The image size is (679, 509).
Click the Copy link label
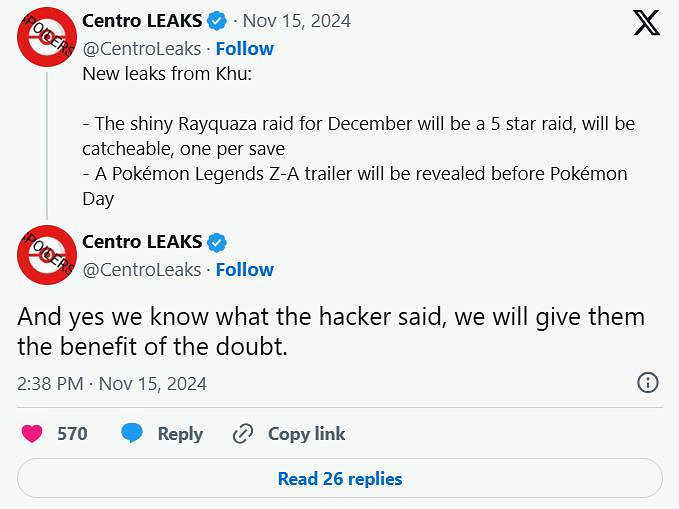point(306,434)
